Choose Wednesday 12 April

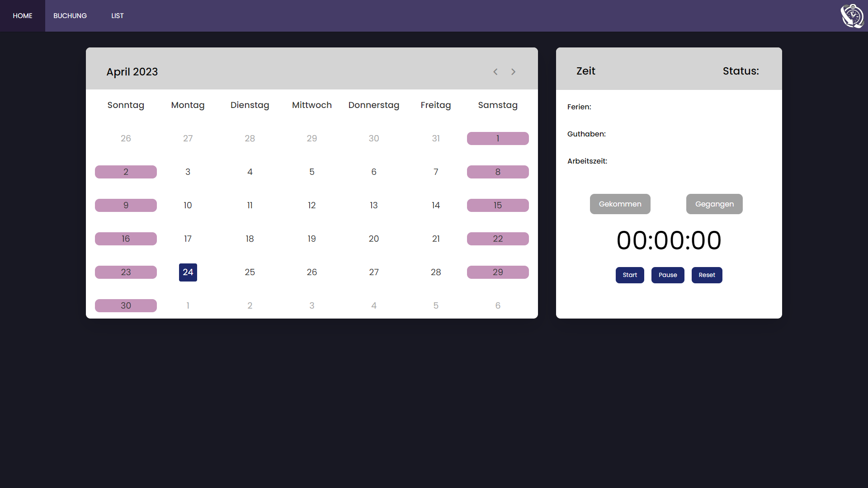(312, 206)
